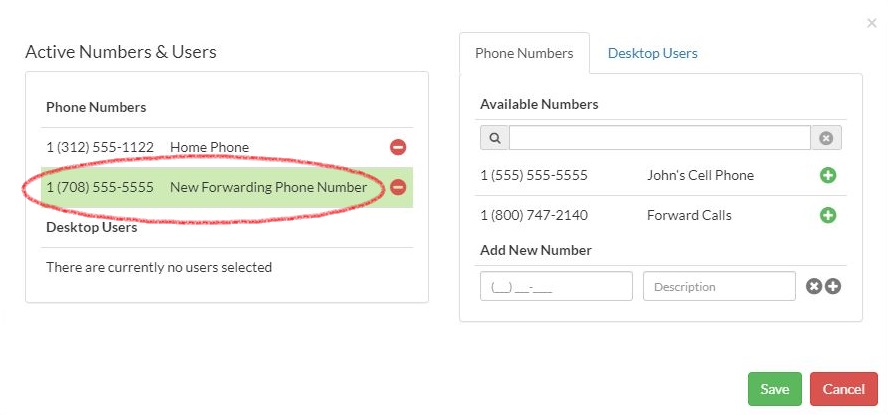The height and width of the screenshot is (415, 888).
Task: Add the new number plus icon
Action: pyautogui.click(x=832, y=286)
